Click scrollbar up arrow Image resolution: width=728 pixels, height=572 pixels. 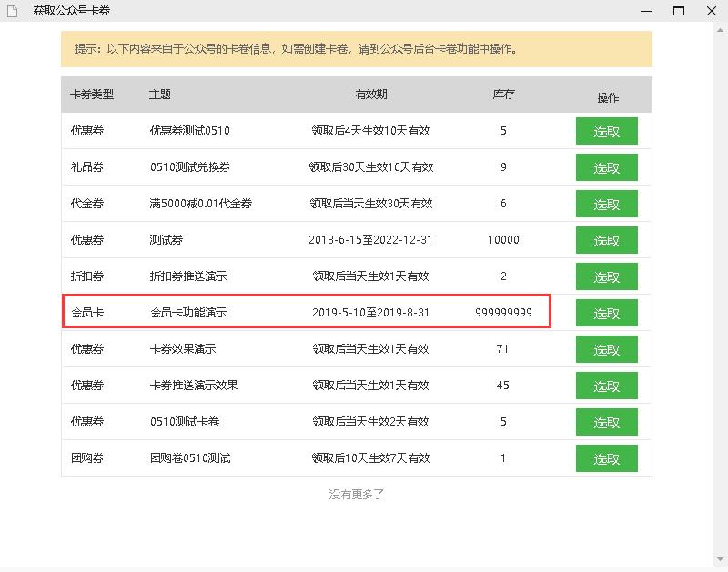tap(720, 30)
